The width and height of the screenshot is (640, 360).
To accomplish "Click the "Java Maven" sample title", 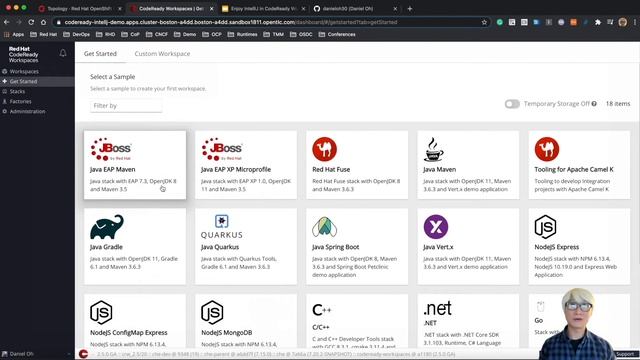I will (x=440, y=169).
